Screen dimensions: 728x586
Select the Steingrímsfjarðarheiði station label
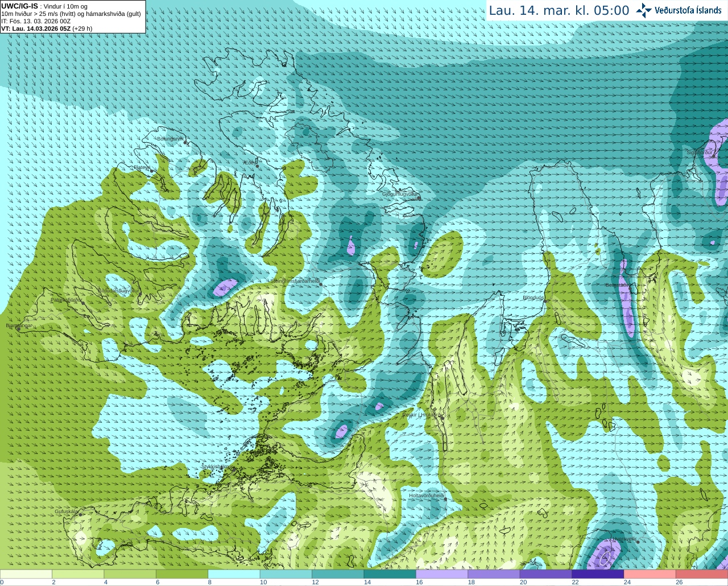(x=294, y=281)
